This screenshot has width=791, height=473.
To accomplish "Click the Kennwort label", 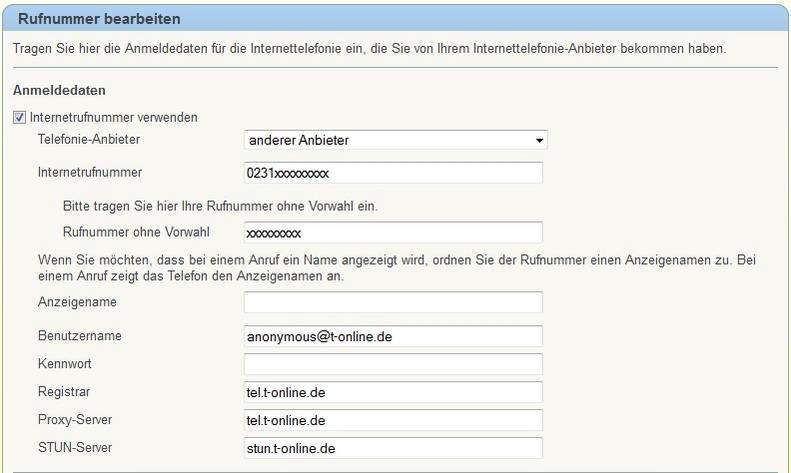I will [65, 364].
